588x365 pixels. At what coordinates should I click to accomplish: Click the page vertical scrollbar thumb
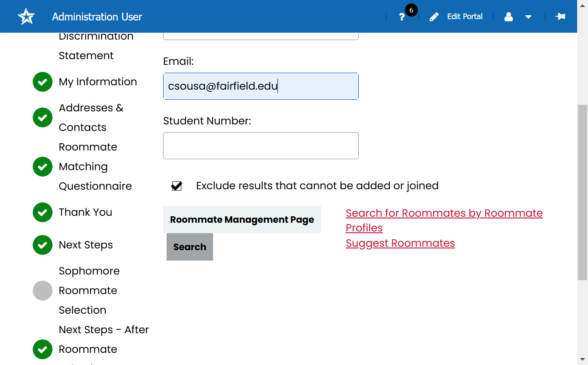coord(583,192)
